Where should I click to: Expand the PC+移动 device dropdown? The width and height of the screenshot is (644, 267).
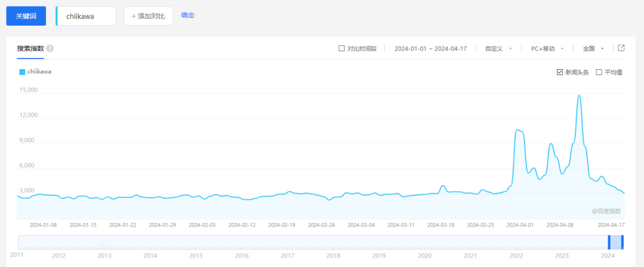(547, 49)
